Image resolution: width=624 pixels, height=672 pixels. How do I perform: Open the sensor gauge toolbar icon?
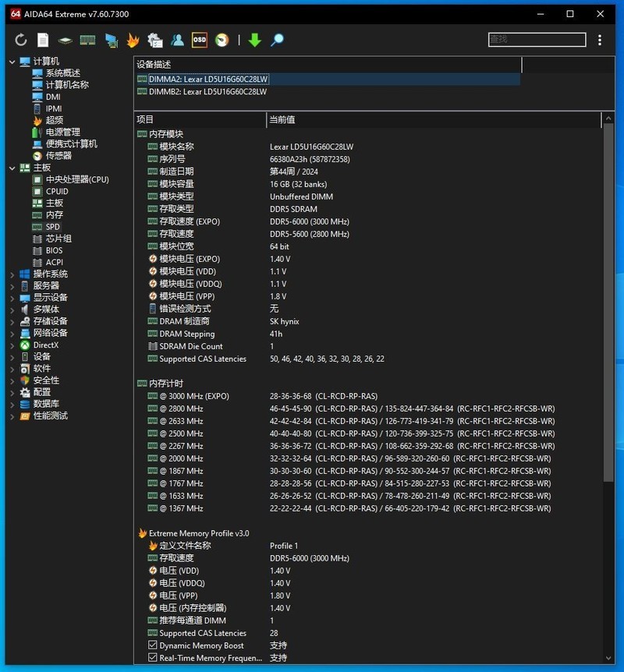tap(222, 40)
